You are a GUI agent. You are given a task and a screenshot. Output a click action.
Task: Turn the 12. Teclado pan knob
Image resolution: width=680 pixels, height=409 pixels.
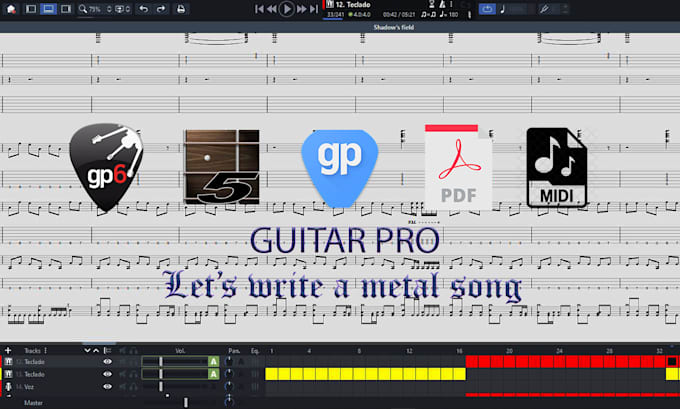pos(229,361)
